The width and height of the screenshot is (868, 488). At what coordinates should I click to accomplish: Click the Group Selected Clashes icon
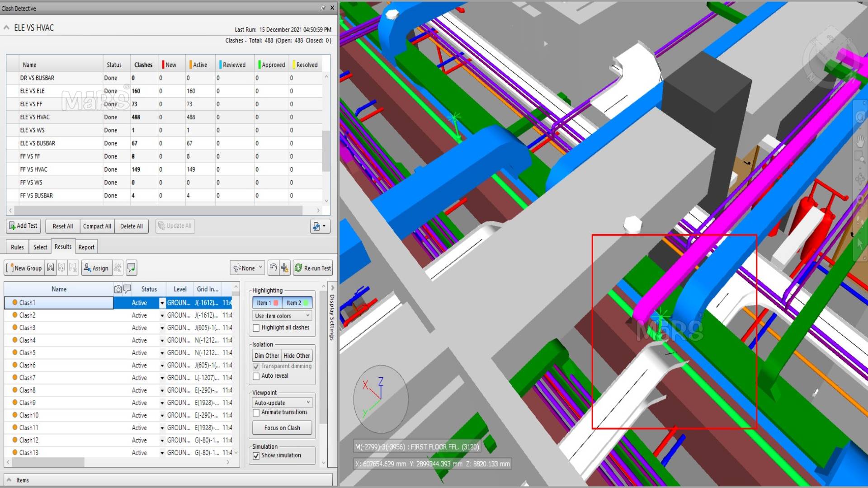[x=51, y=268]
